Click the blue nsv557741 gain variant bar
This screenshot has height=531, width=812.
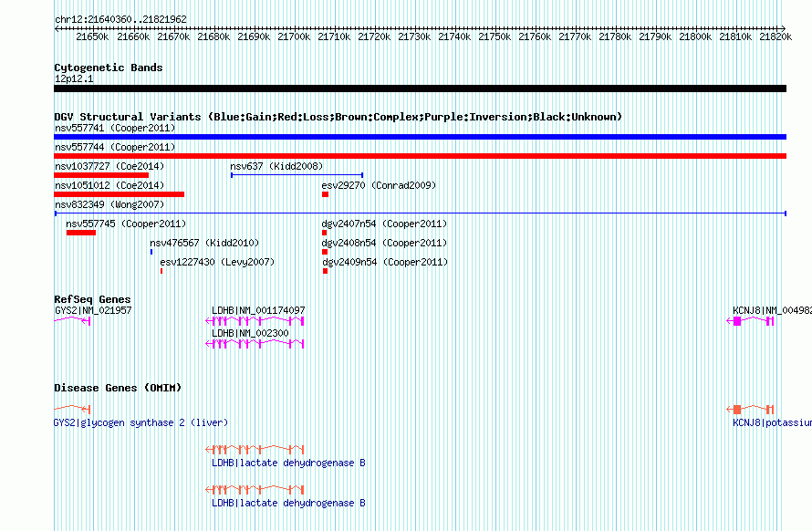click(x=420, y=137)
